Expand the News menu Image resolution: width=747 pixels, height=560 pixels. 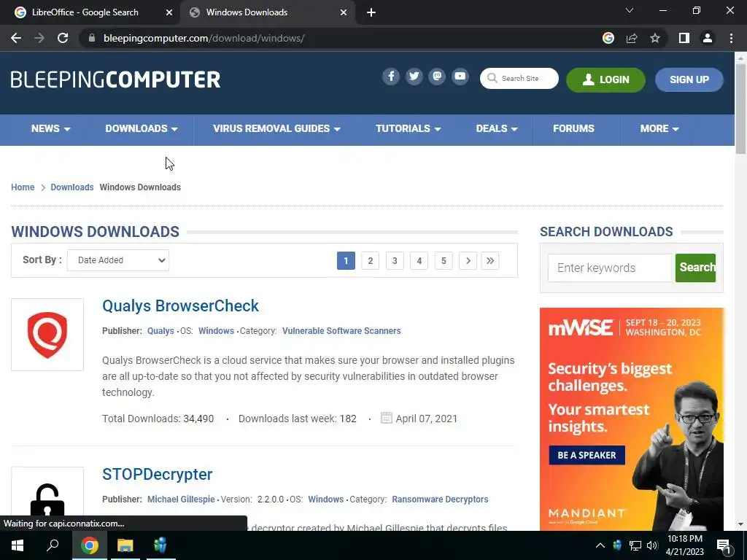click(50, 128)
